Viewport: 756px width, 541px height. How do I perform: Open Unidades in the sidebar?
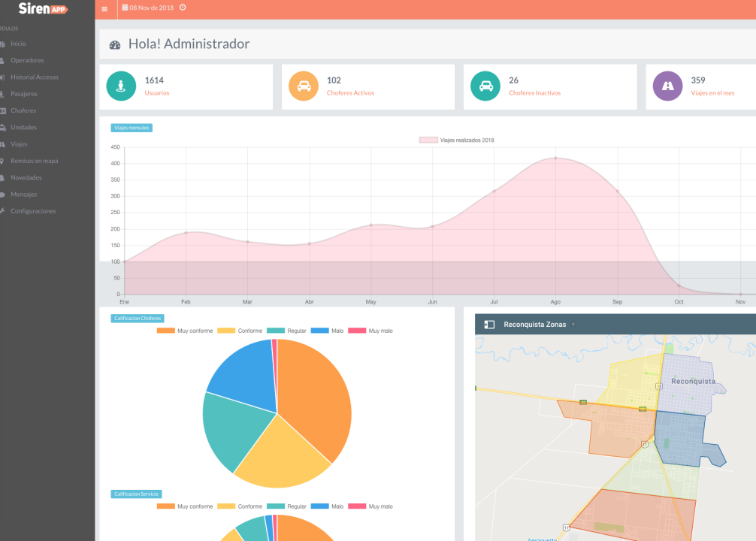(23, 127)
